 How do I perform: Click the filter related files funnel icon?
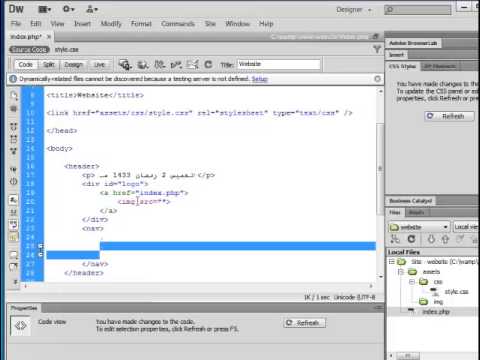coord(377,49)
